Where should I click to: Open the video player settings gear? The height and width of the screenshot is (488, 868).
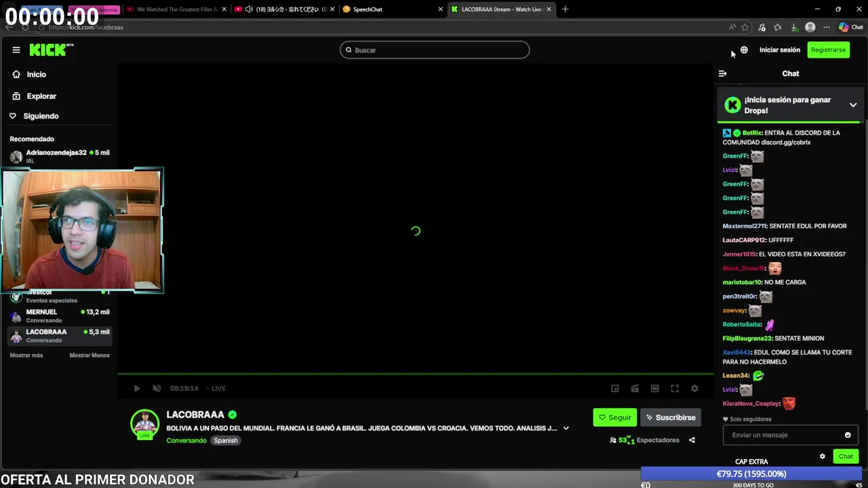pos(694,388)
